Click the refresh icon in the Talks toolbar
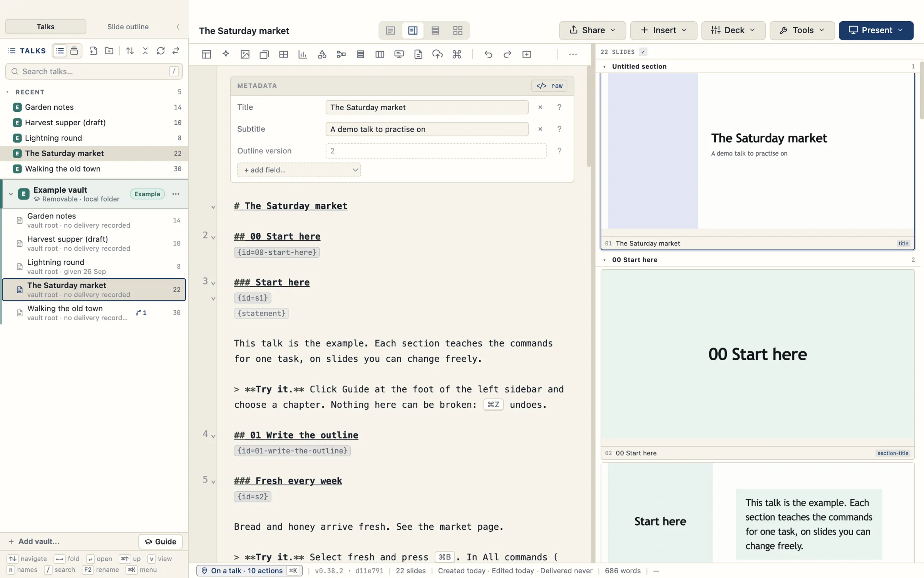 (x=161, y=51)
